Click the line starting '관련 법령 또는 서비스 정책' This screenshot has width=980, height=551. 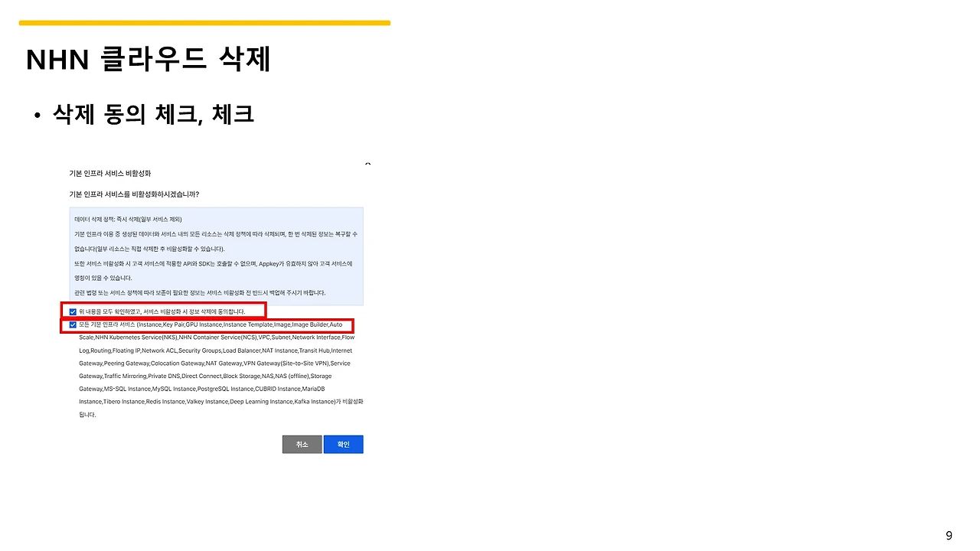200,292
